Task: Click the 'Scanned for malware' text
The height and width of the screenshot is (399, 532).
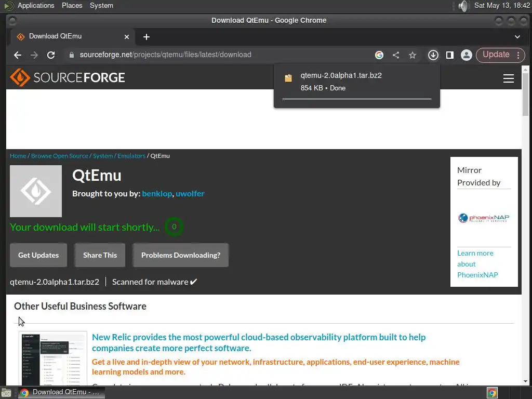Action: [154, 282]
